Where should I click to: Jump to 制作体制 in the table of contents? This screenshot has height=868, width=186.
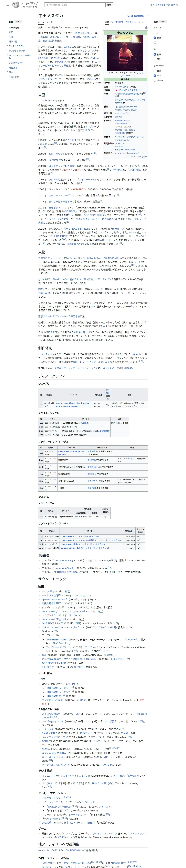click(13, 41)
